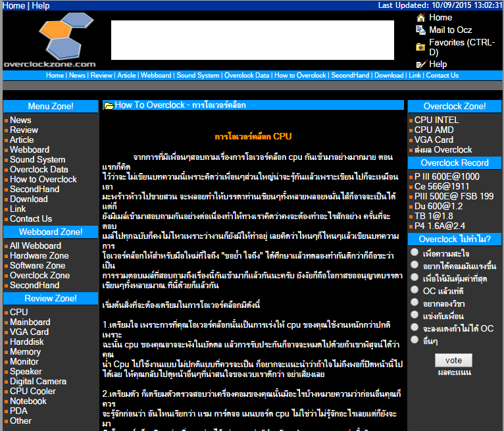Open Digital Camera in Review Zone
The width and height of the screenshot is (504, 431).
pyautogui.click(x=38, y=381)
